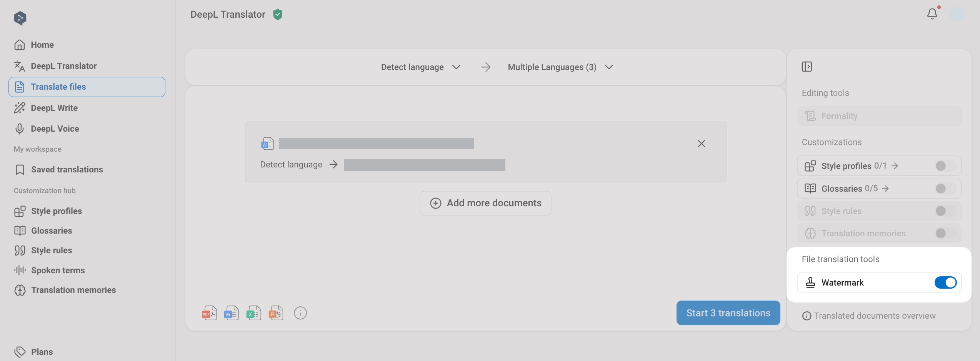
Task: Click Detect language label in document card
Action: coord(291,165)
